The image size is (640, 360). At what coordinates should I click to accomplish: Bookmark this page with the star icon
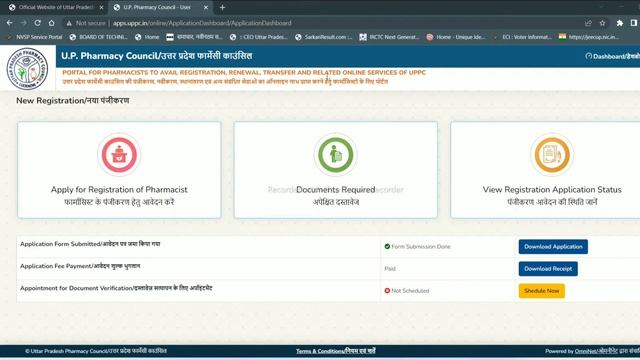(x=602, y=23)
